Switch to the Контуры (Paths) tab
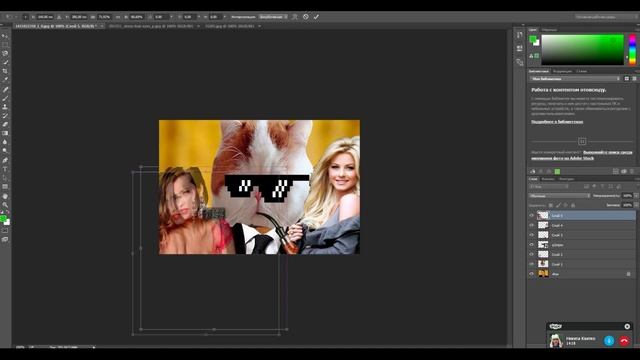Screen dimensions: 640x360 coord(567,179)
